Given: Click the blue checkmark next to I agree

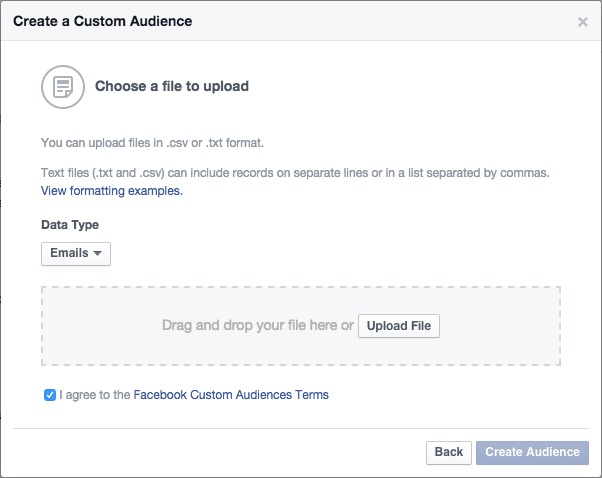Looking at the screenshot, I should point(50,395).
